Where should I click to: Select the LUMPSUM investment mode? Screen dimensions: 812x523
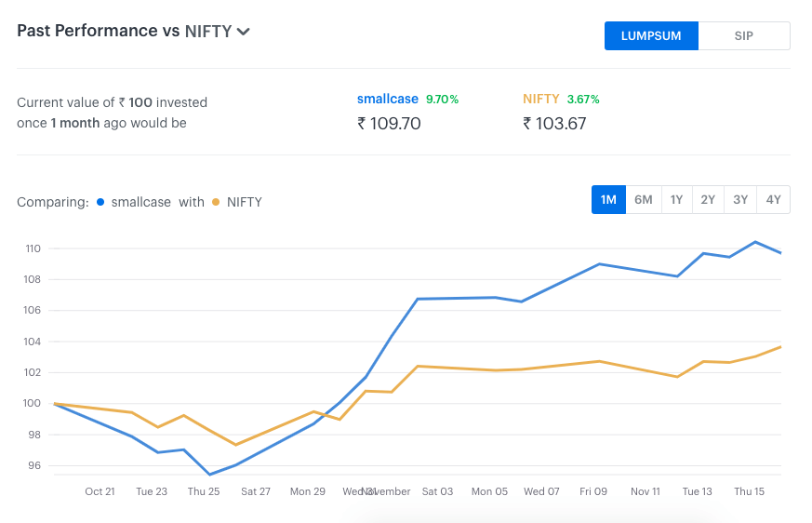651,35
